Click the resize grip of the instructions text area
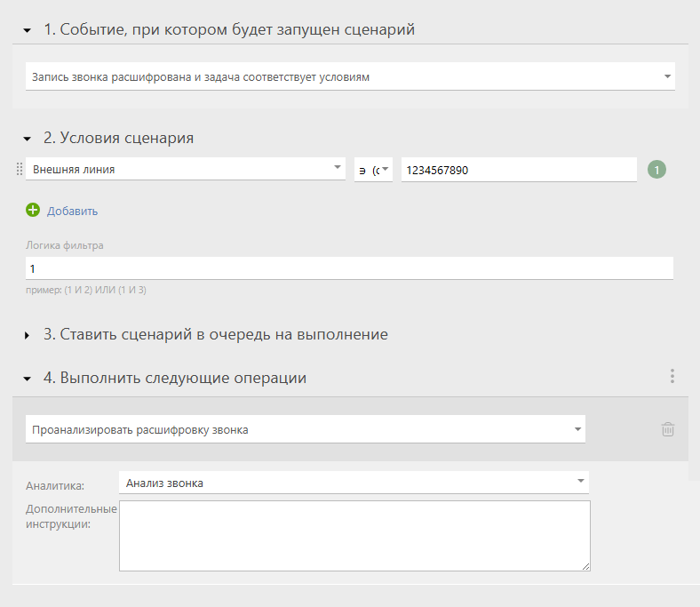This screenshot has height=607, width=700. [x=586, y=567]
